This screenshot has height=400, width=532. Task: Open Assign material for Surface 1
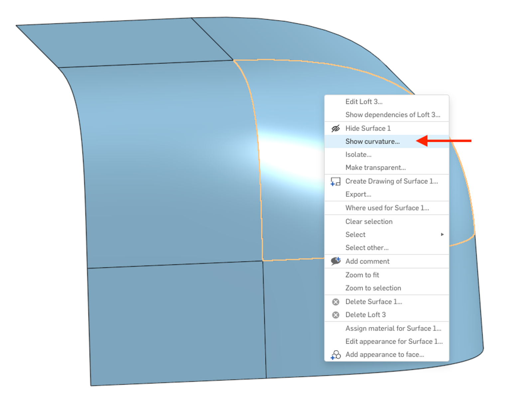[x=393, y=328]
